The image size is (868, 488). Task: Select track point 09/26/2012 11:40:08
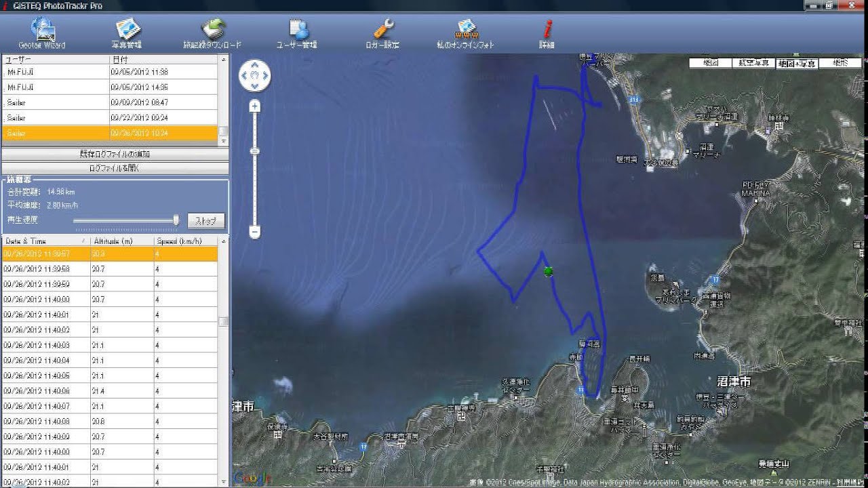click(110, 422)
